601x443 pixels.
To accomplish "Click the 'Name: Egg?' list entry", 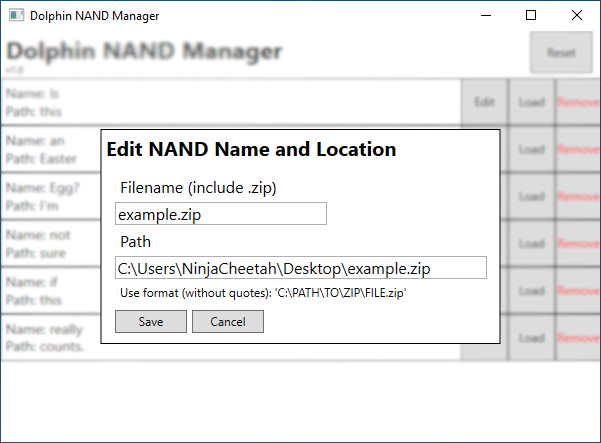I will [51, 196].
